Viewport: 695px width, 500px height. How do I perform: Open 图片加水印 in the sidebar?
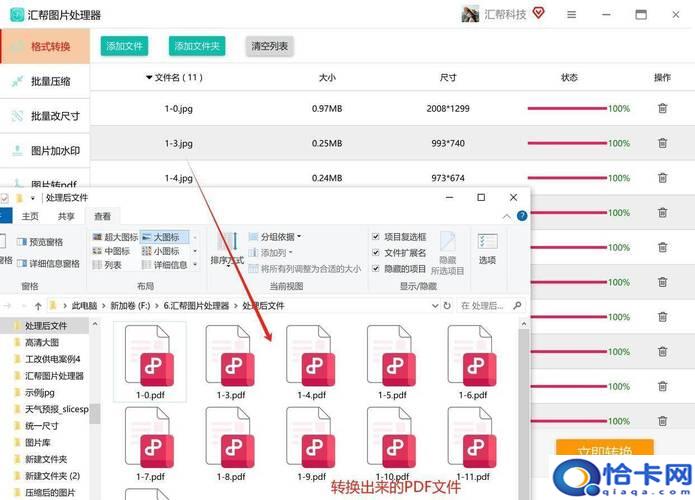coord(45,151)
